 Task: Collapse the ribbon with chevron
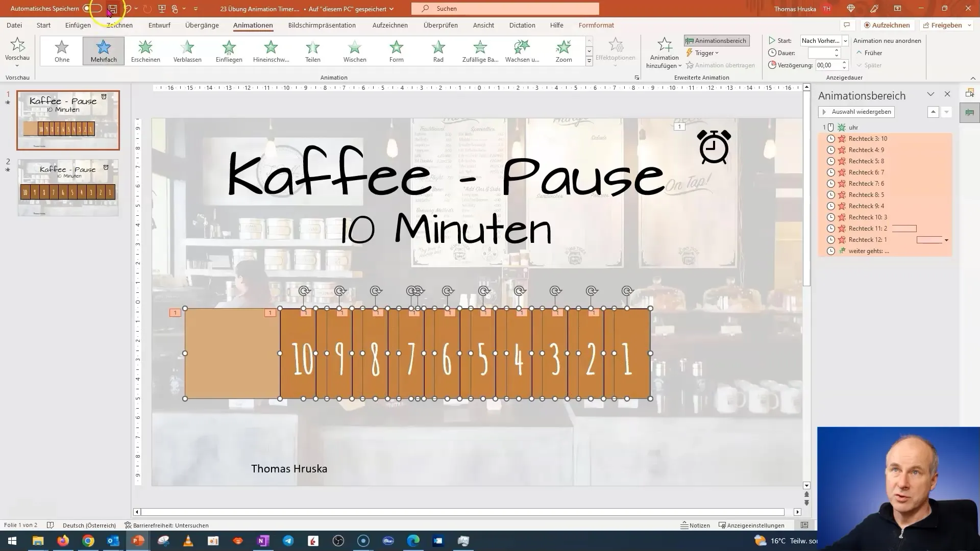coord(973,78)
